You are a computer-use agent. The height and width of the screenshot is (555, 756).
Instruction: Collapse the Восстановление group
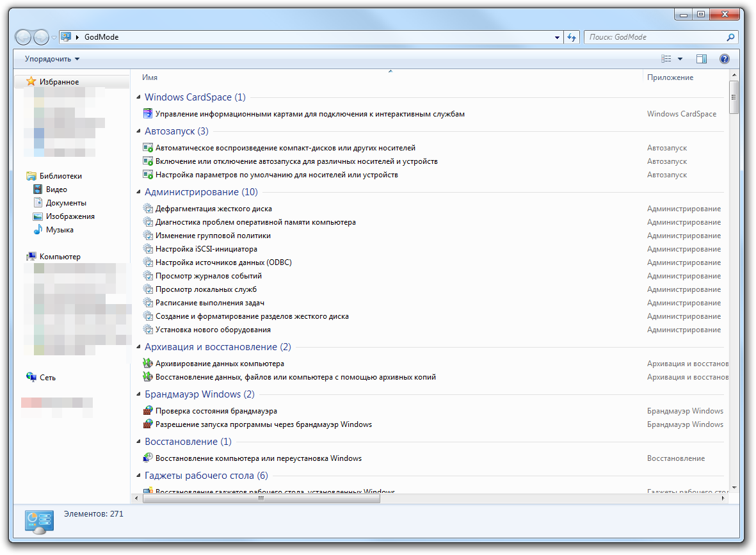tap(138, 441)
